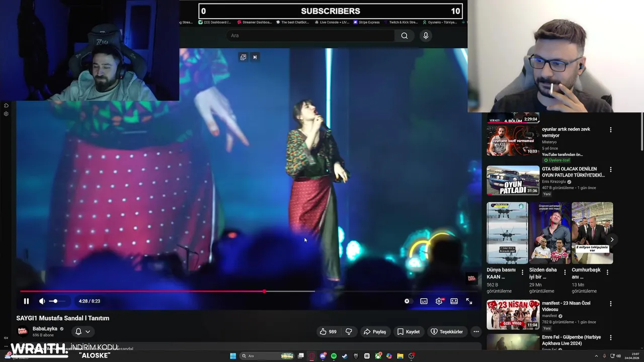Click the pop-out video icon over the player
This screenshot has height=362, width=644.
(243, 57)
